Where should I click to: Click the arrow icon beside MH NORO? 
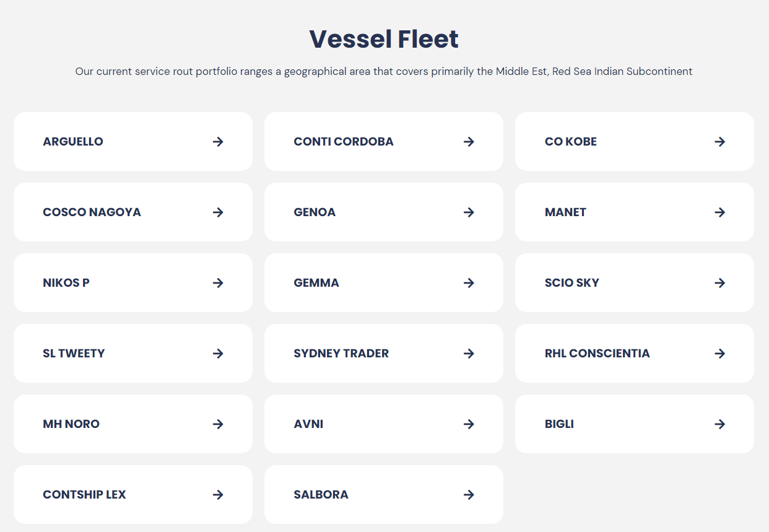tap(218, 424)
